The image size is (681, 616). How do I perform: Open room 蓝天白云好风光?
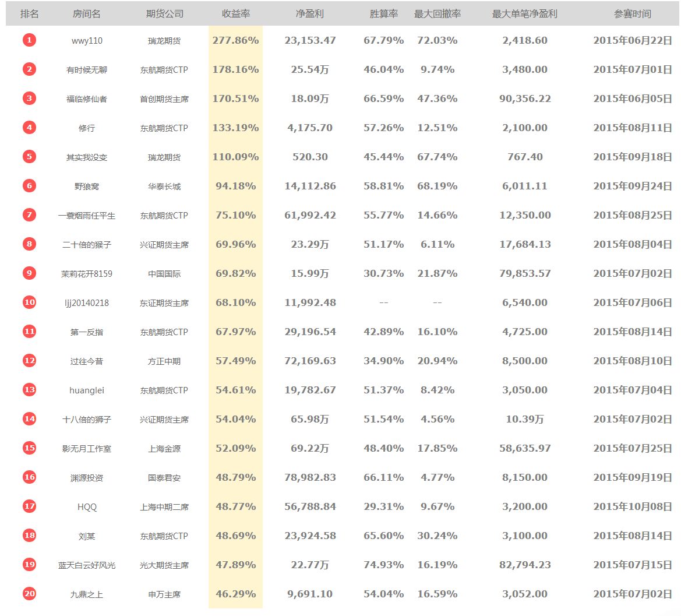(86, 565)
